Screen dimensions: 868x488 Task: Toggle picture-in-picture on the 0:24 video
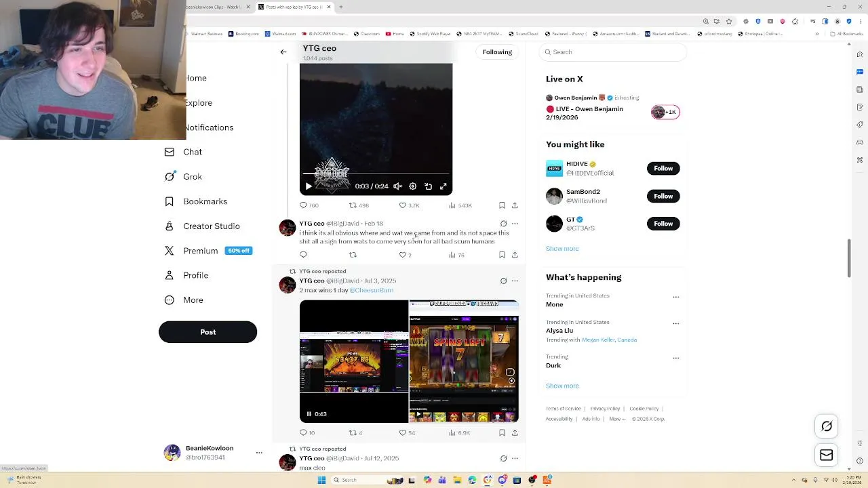click(429, 186)
